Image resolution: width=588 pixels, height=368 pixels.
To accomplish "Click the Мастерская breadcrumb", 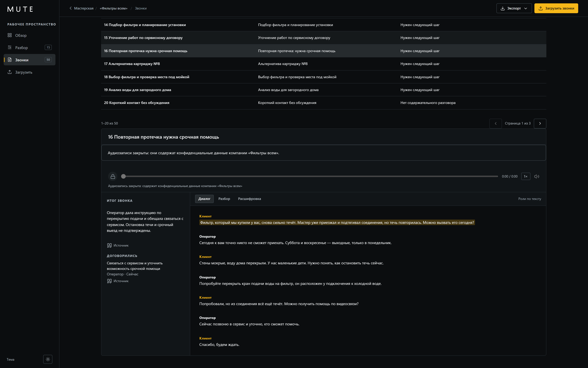I will click(x=84, y=8).
